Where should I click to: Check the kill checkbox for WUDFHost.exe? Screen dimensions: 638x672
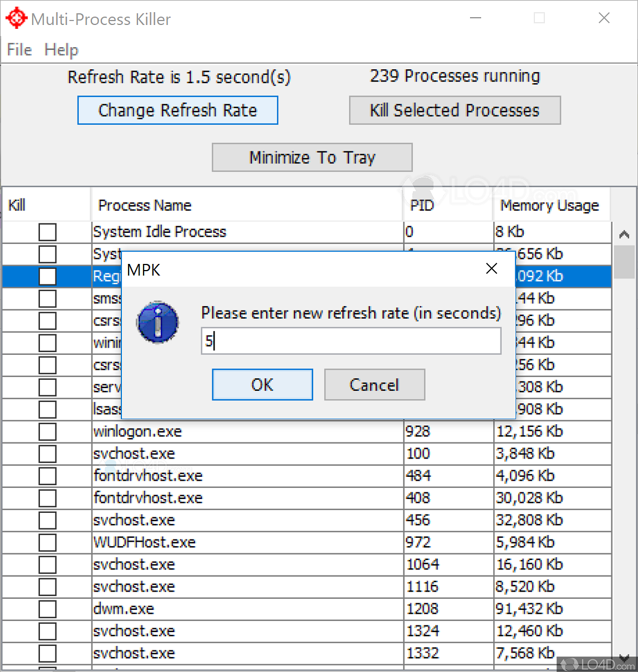(47, 542)
